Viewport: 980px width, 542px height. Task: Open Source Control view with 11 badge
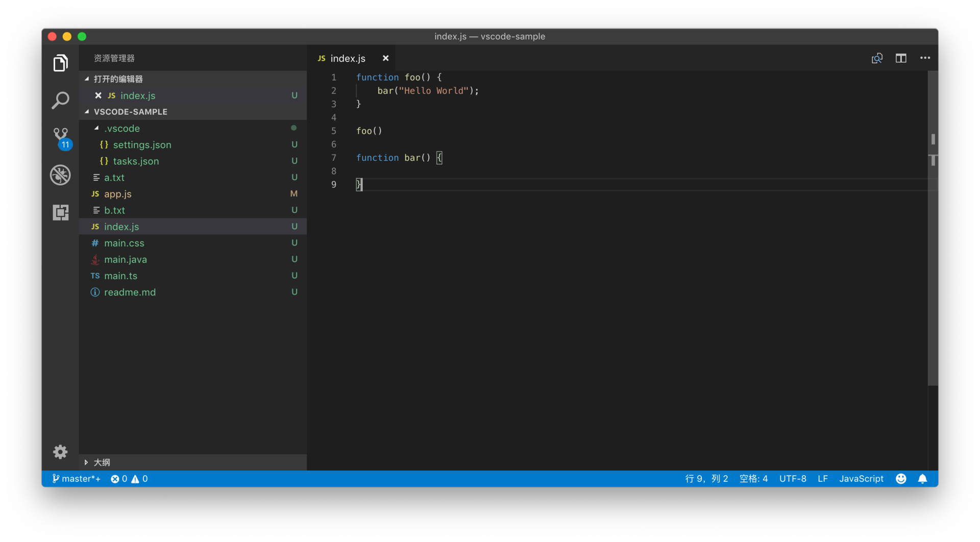pyautogui.click(x=61, y=138)
